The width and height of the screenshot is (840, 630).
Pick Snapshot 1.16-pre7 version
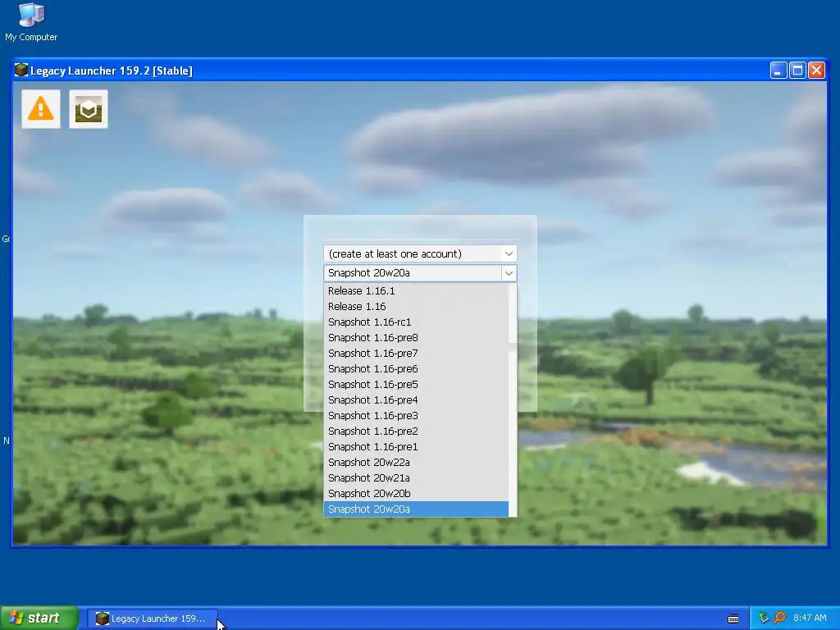point(416,353)
